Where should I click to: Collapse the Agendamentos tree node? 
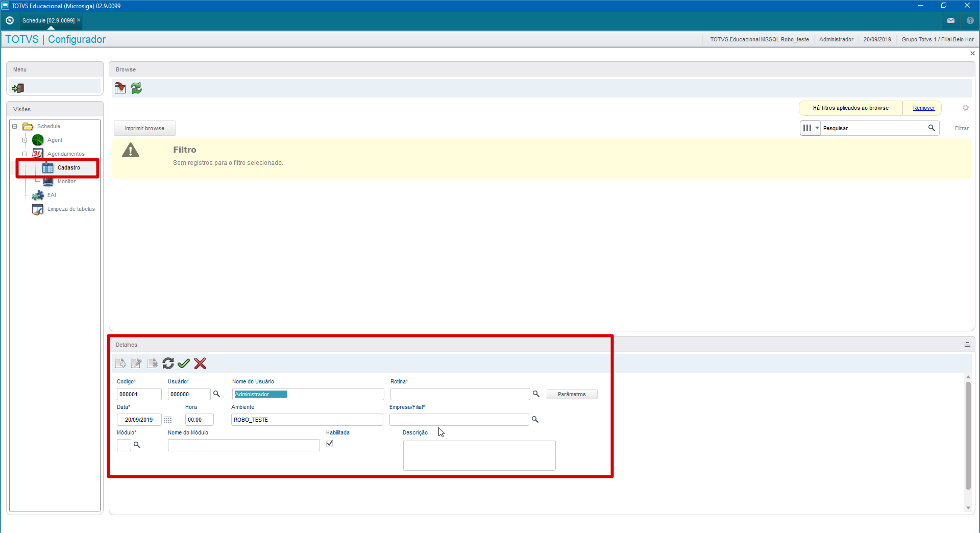(24, 154)
